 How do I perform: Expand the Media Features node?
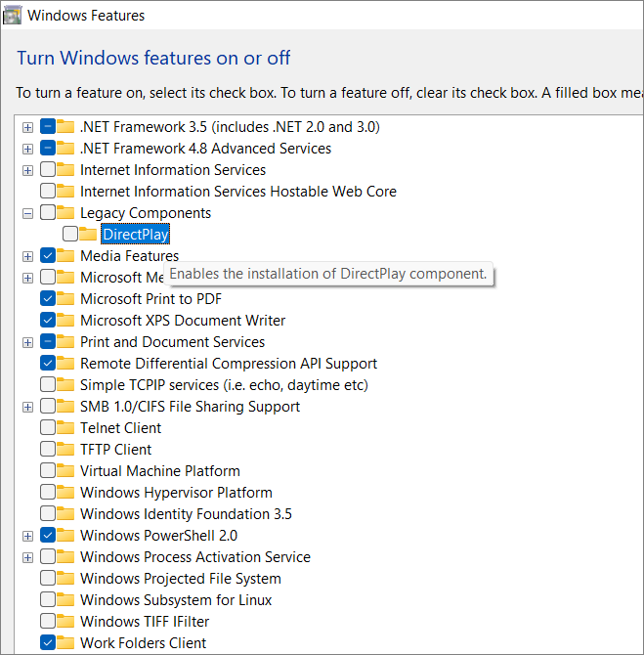pos(28,256)
